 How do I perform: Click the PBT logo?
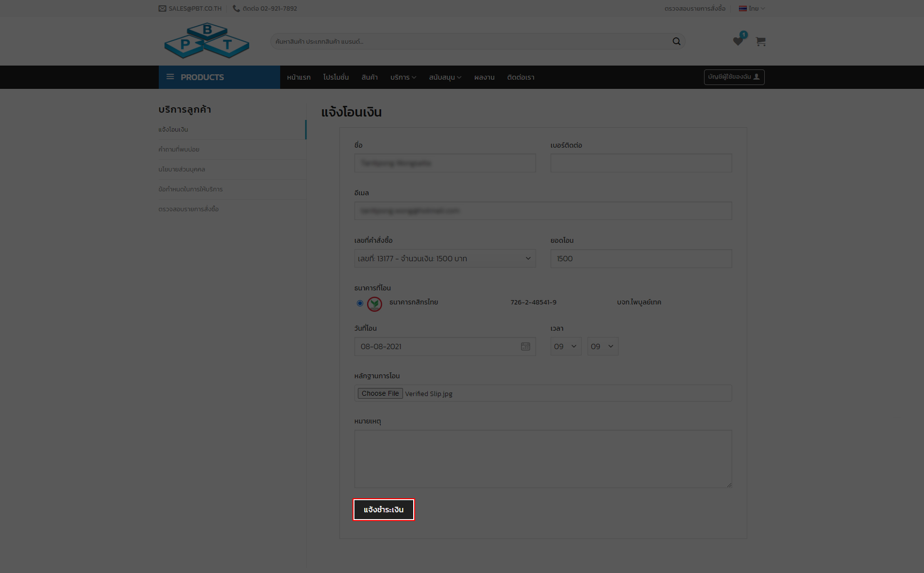[x=207, y=41]
